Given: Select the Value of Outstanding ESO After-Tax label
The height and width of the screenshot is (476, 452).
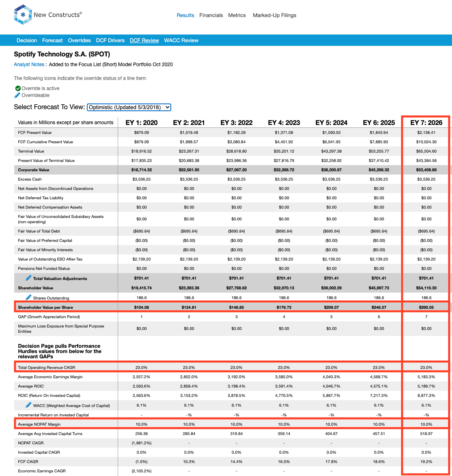Looking at the screenshot, I should click(50, 259).
